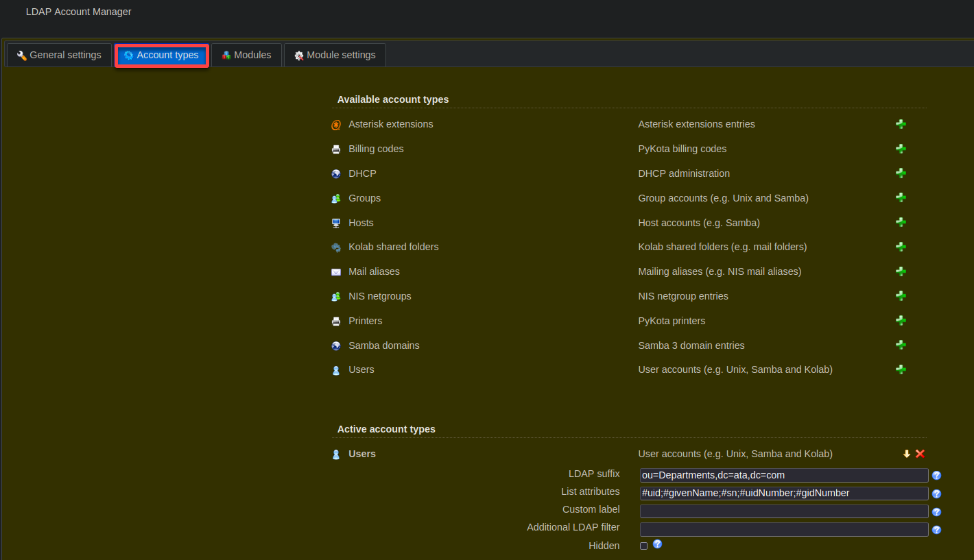Open the Module settings tab

(335, 55)
